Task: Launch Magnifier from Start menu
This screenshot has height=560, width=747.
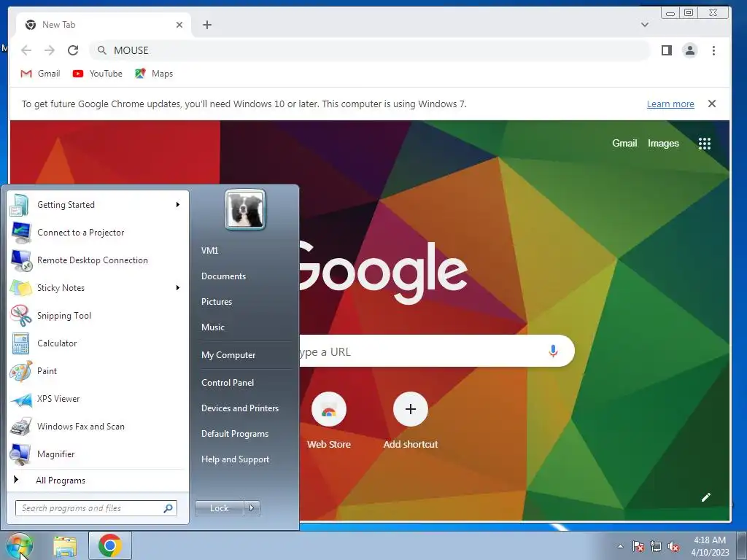Action: (x=97, y=454)
